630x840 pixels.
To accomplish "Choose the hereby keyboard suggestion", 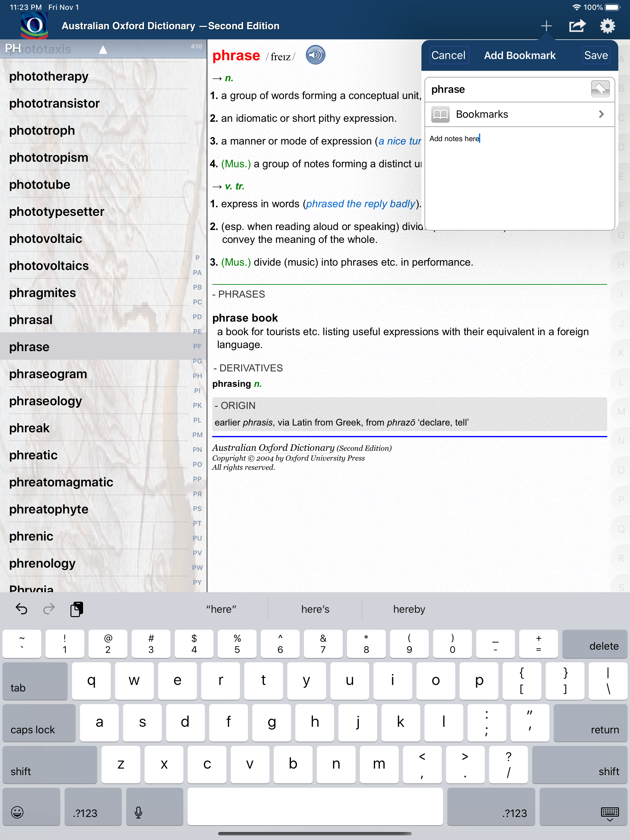I will point(409,609).
